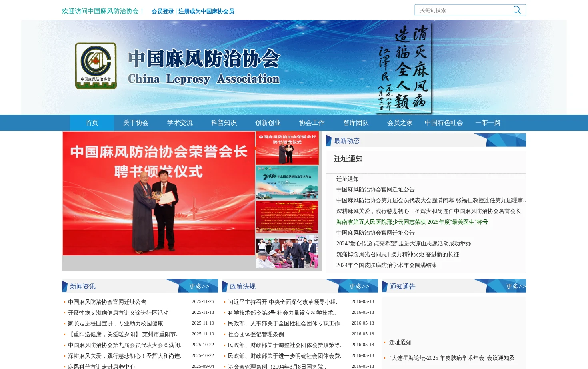Screen dimensions: 588x369
Task: Open 迁址通知 in 通知通告 section
Action: pos(400,342)
